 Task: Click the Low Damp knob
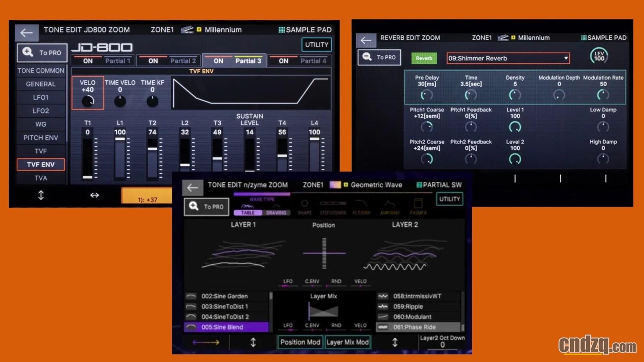[603, 127]
